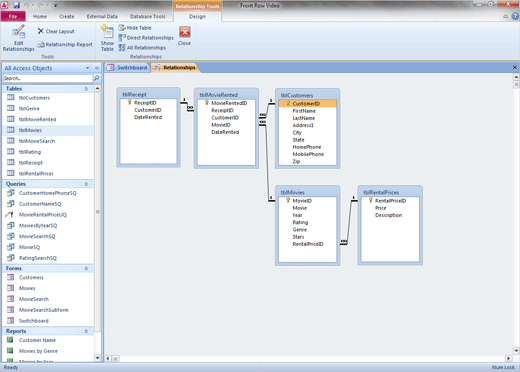Minimize the ribbon with caret icon
520x372 pixels.
(506, 16)
